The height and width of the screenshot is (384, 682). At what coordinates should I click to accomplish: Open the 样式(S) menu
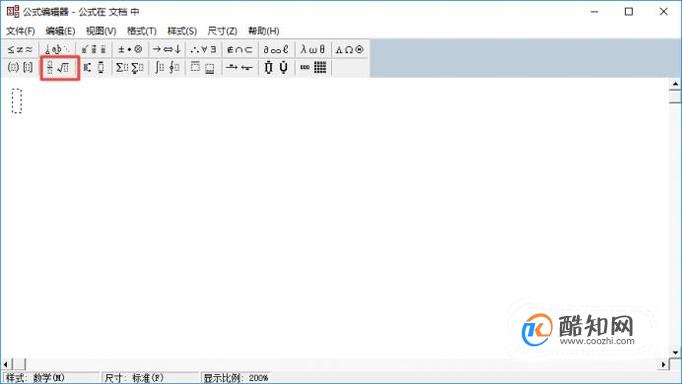point(182,31)
